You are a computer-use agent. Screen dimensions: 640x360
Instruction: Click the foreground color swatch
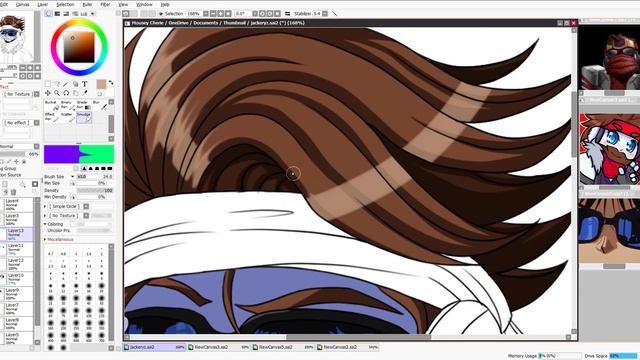click(x=101, y=84)
